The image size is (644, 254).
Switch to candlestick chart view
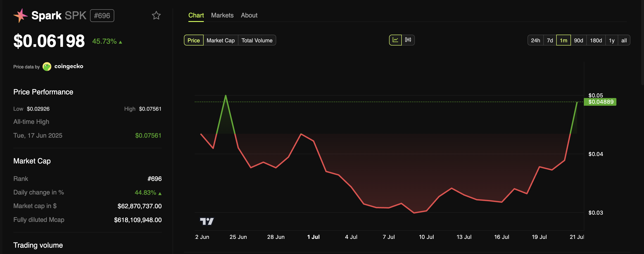(x=408, y=40)
